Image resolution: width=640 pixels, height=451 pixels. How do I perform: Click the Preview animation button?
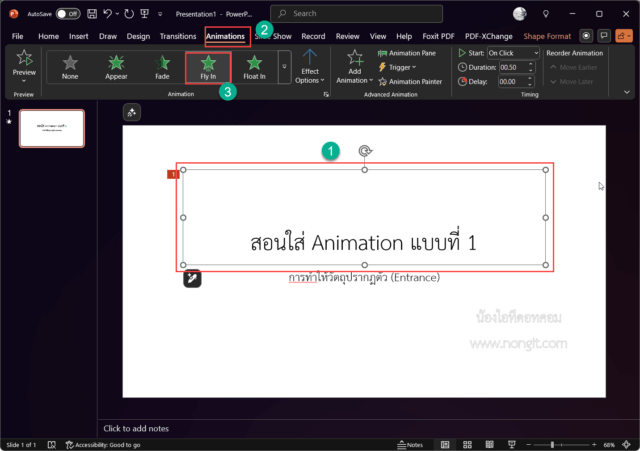24,66
